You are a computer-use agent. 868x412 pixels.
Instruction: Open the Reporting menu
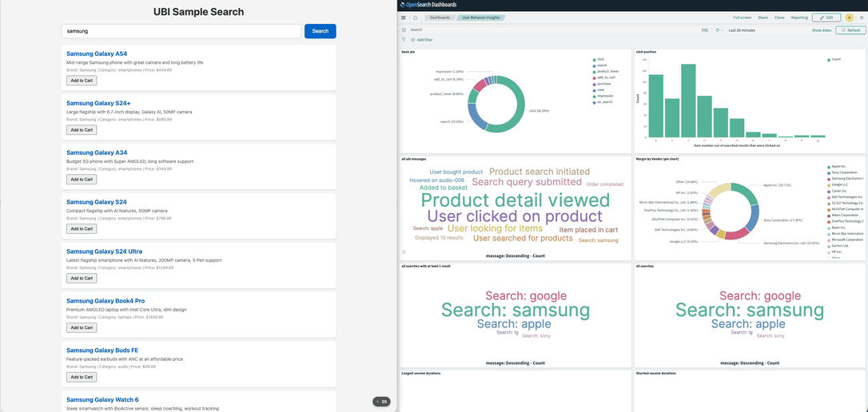799,18
